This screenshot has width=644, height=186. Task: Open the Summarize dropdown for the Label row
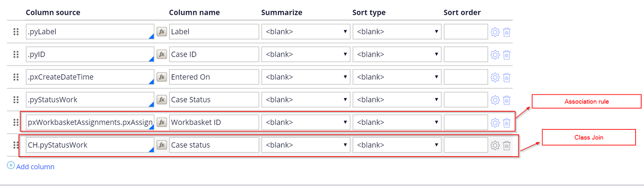point(306,32)
